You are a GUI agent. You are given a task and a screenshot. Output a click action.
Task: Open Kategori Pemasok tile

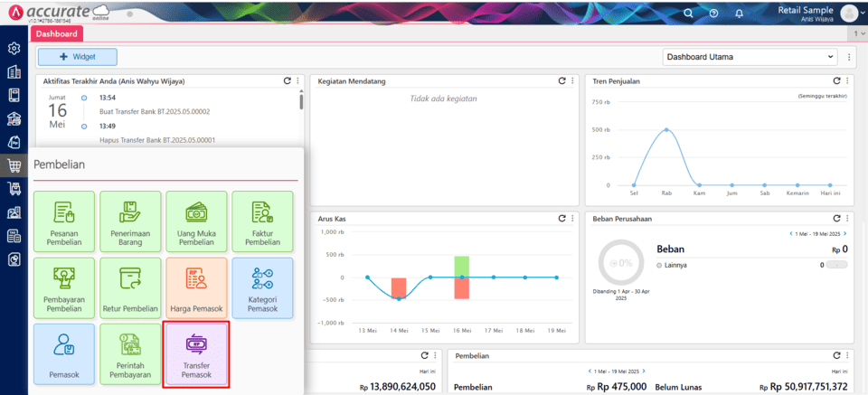pos(262,287)
